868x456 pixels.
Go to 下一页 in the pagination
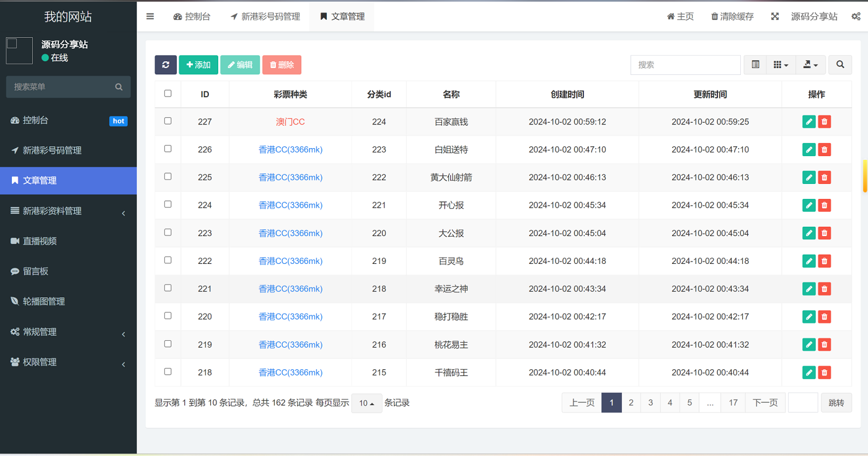[765, 403]
